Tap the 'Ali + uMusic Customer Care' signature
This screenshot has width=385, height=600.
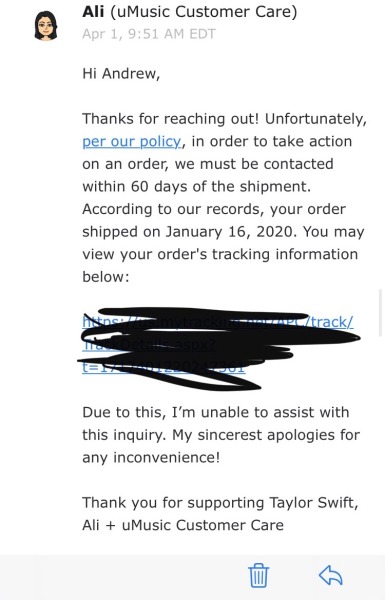[x=183, y=525]
